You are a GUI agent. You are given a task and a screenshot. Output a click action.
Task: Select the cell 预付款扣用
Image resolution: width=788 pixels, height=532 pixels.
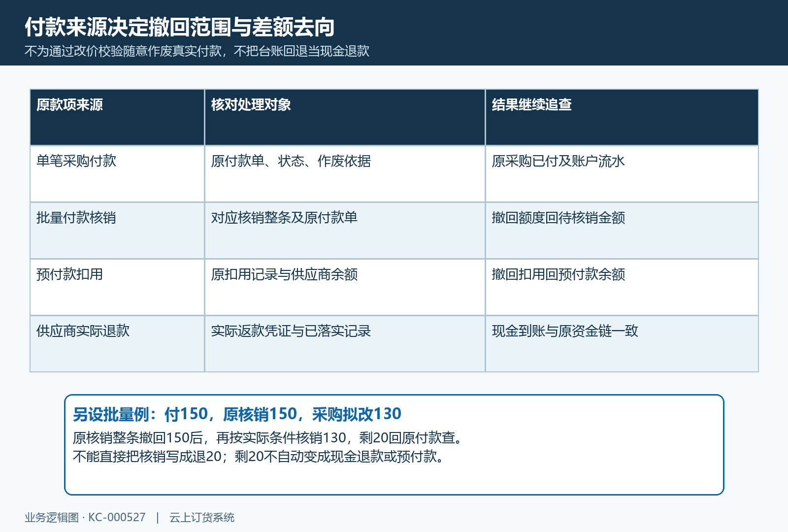point(117,287)
